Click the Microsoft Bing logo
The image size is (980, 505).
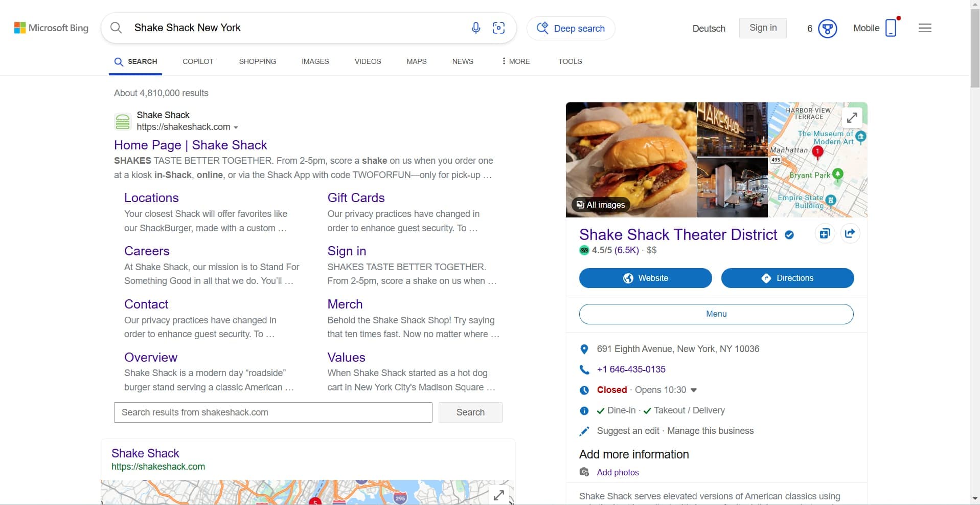pos(51,28)
